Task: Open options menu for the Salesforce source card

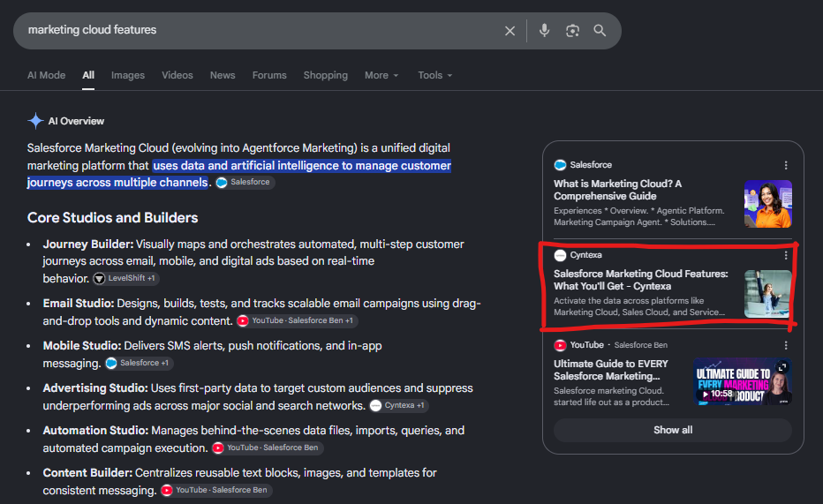Action: click(x=786, y=165)
